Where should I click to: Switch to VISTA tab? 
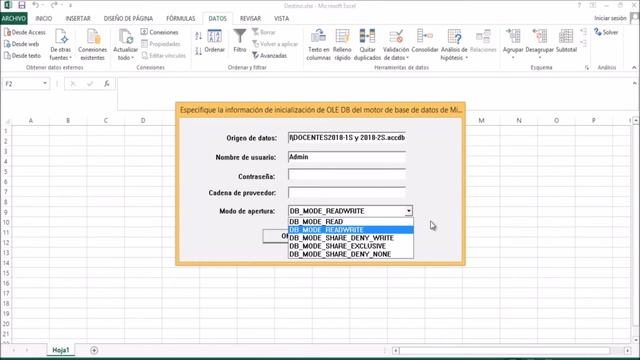[x=281, y=18]
